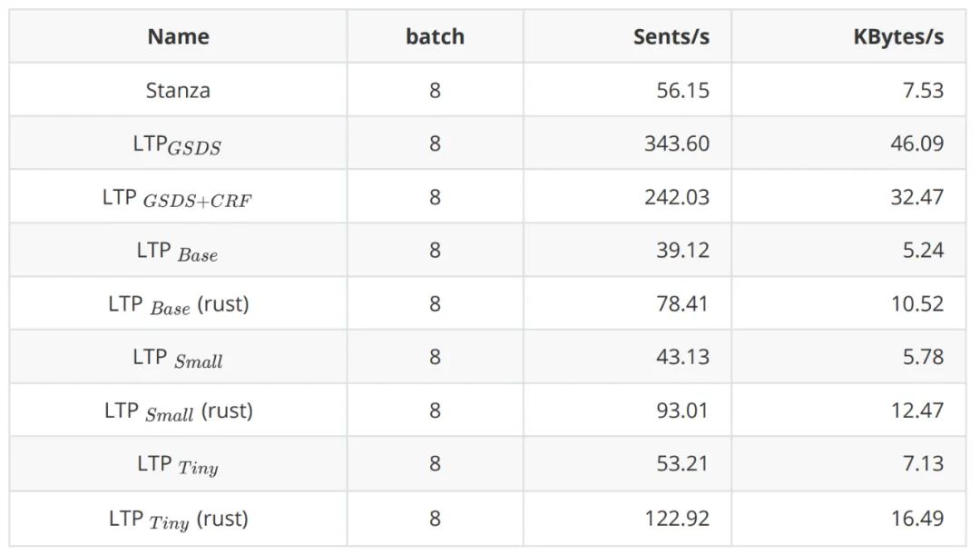Screen dimensions: 980x554
Task: Select the LTP GSDS name cell
Action: (178, 144)
